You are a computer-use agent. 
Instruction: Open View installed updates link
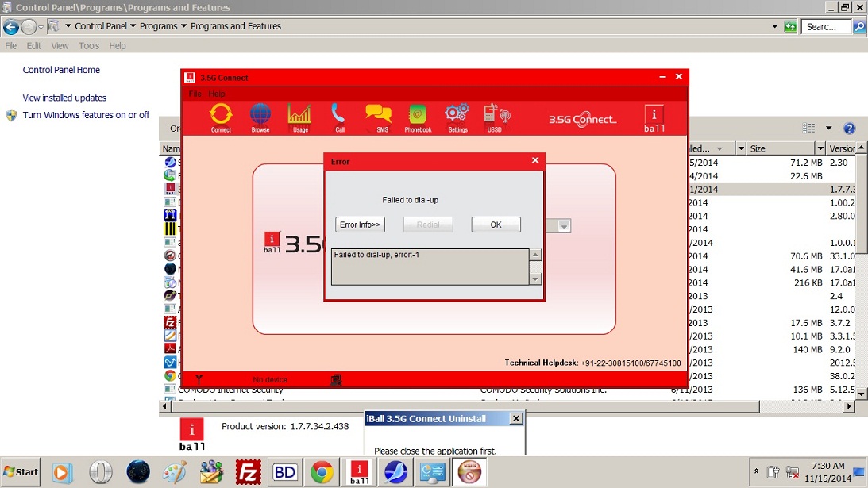coord(64,98)
